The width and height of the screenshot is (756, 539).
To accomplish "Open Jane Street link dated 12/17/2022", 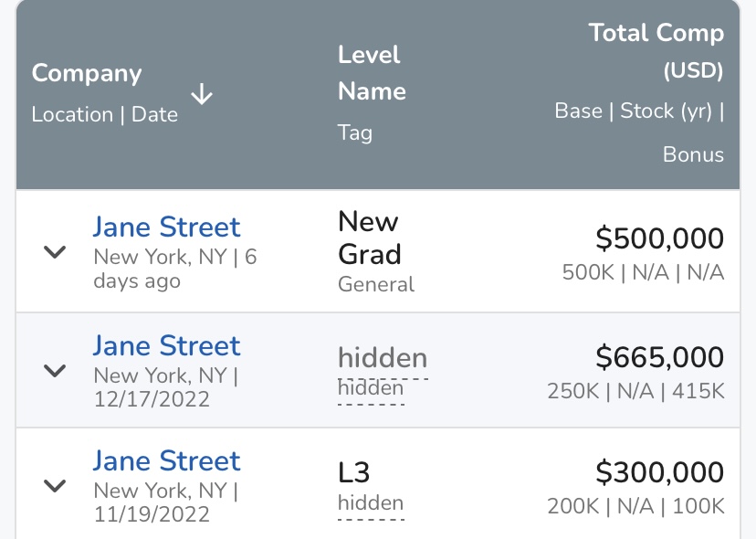I will point(166,345).
